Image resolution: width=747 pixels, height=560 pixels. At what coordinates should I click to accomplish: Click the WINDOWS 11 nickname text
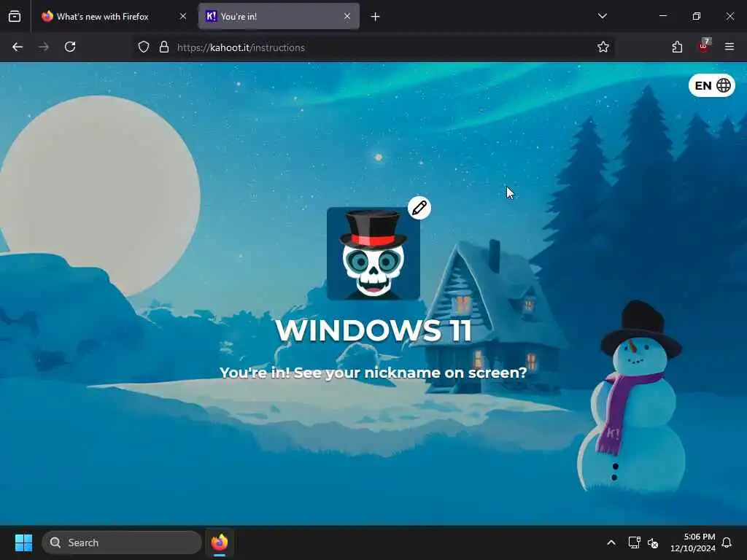(373, 330)
